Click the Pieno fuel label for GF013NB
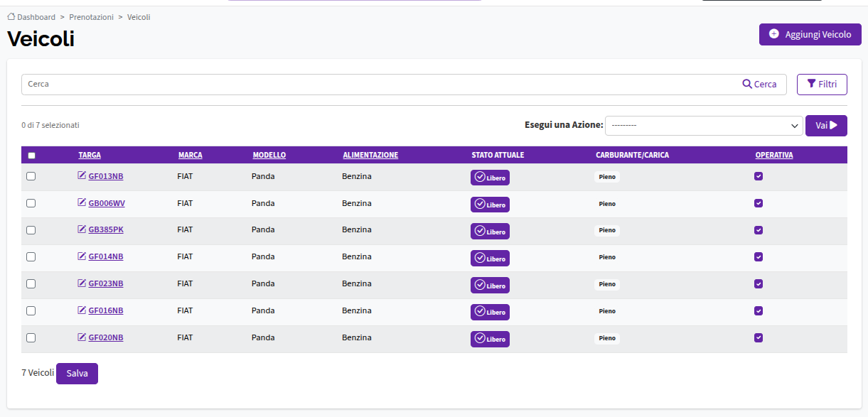Screen dimensions: 868x417 click(607, 177)
